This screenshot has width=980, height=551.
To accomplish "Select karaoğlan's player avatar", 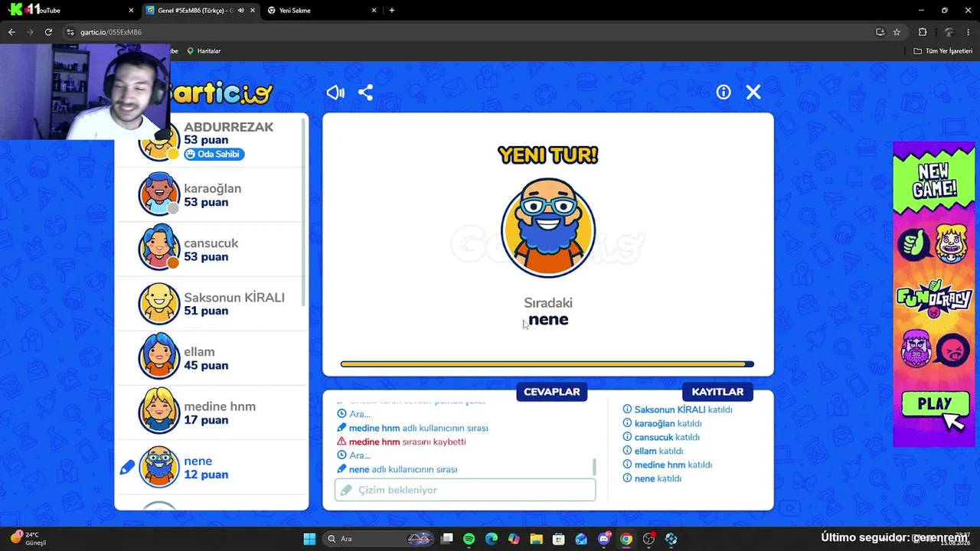I will coord(159,194).
